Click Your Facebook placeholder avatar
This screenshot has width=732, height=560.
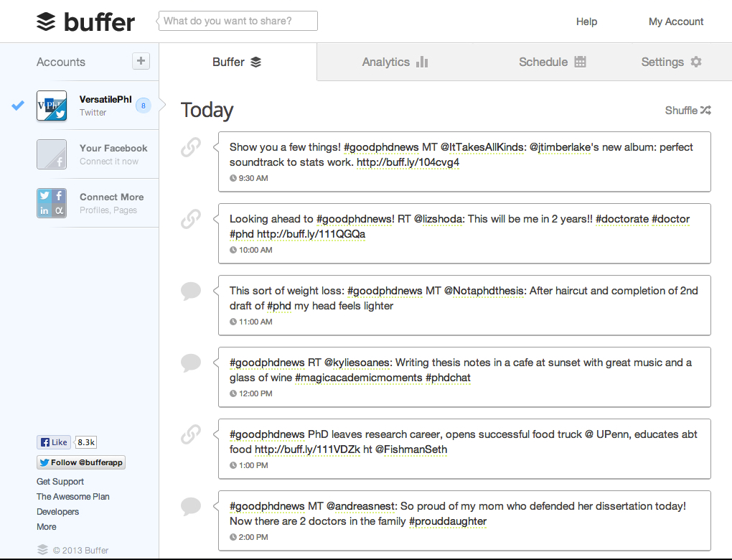[x=52, y=154]
